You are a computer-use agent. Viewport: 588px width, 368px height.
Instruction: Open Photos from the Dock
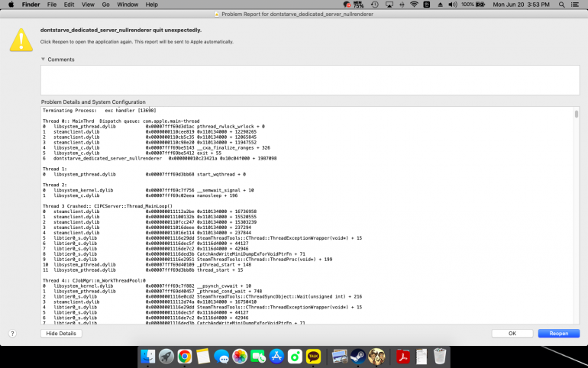click(x=240, y=357)
